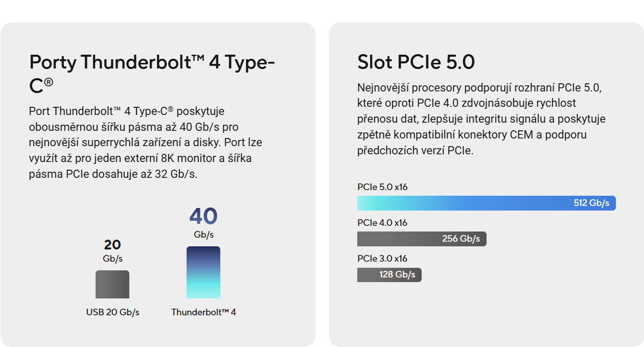Image resolution: width=644 pixels, height=347 pixels.
Task: Click the "512 Gb/s" value text
Action: pyautogui.click(x=591, y=203)
